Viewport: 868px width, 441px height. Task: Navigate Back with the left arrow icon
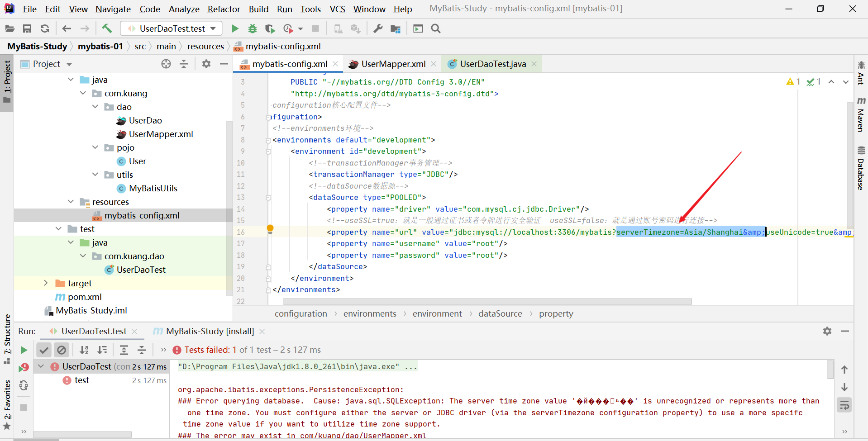pos(67,28)
